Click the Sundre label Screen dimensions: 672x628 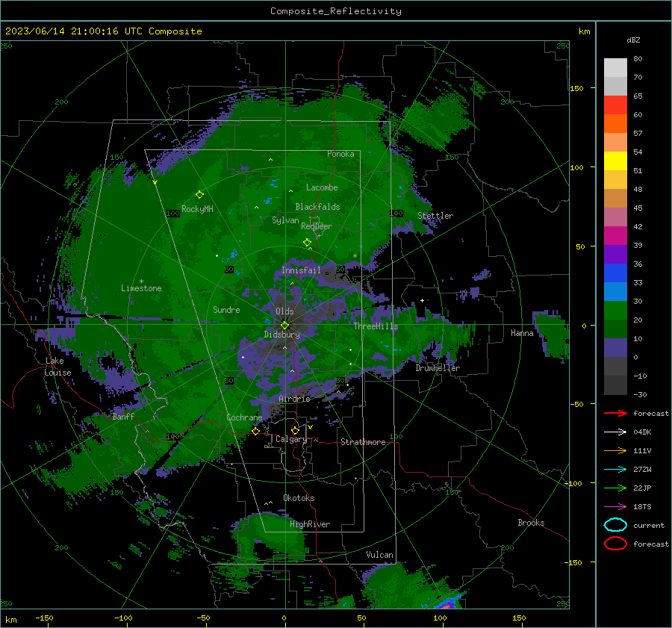(226, 309)
